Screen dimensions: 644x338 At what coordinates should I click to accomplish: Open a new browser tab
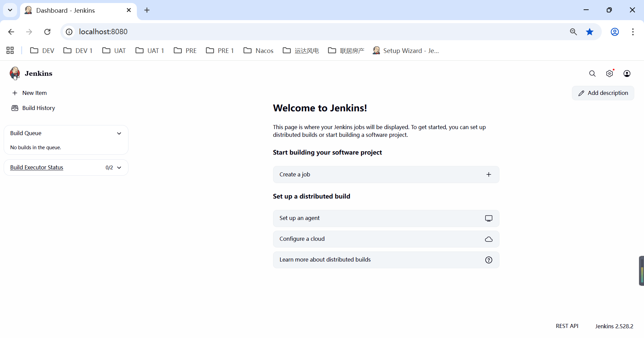click(147, 10)
